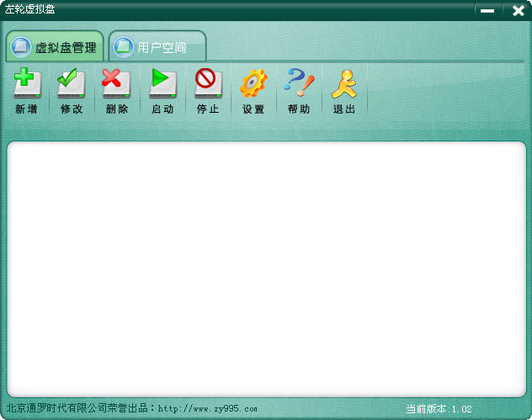Click the 新增 (Add) green plus icon
This screenshot has height=420, width=532.
(26, 84)
